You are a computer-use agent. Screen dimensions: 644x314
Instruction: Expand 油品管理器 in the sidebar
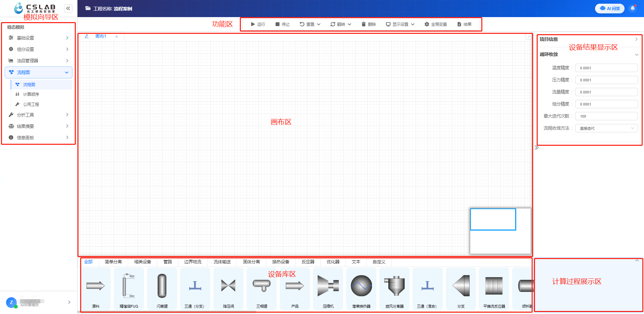[x=39, y=61]
